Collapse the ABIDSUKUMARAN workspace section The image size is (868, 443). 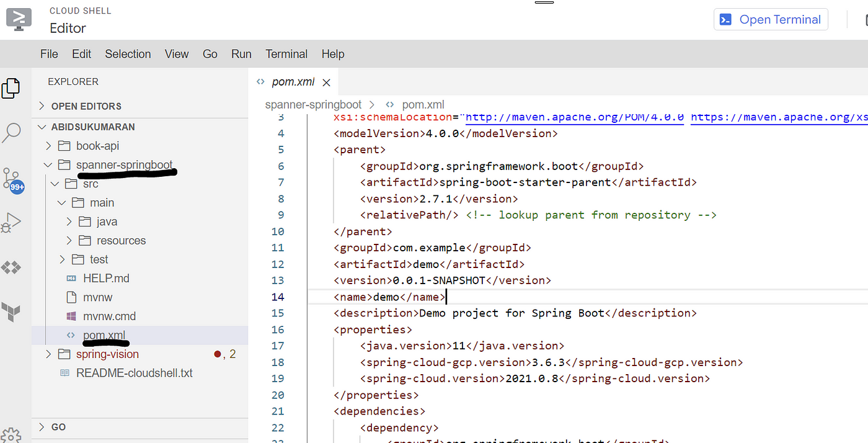pyautogui.click(x=42, y=127)
